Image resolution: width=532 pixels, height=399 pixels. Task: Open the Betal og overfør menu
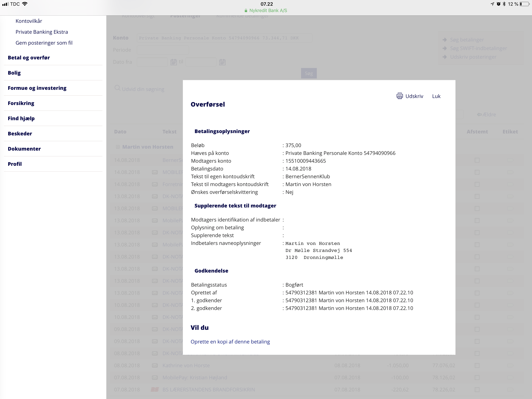[x=29, y=57]
